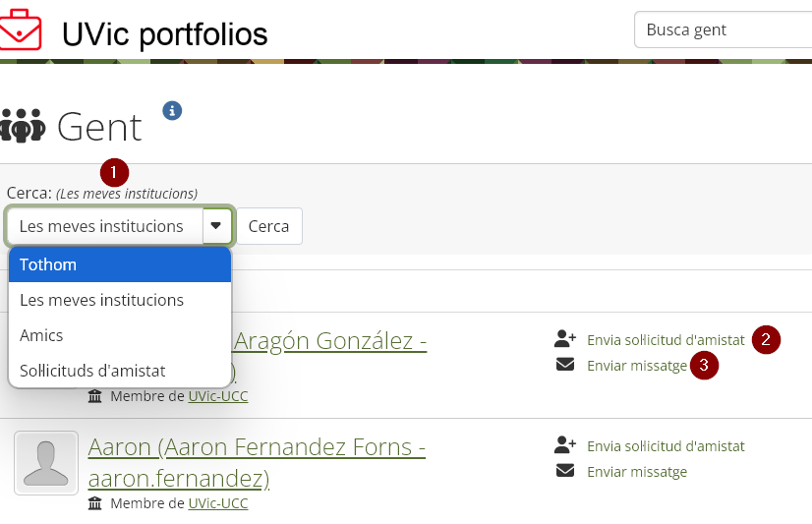Click Aaron's default avatar thumbnail
This screenshot has height=524, width=812.
tap(46, 463)
